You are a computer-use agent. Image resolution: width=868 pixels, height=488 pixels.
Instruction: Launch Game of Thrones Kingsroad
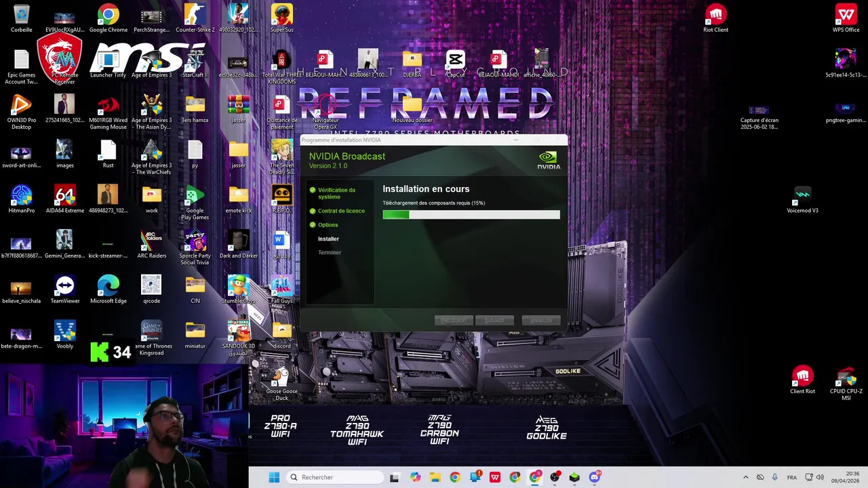point(151,331)
